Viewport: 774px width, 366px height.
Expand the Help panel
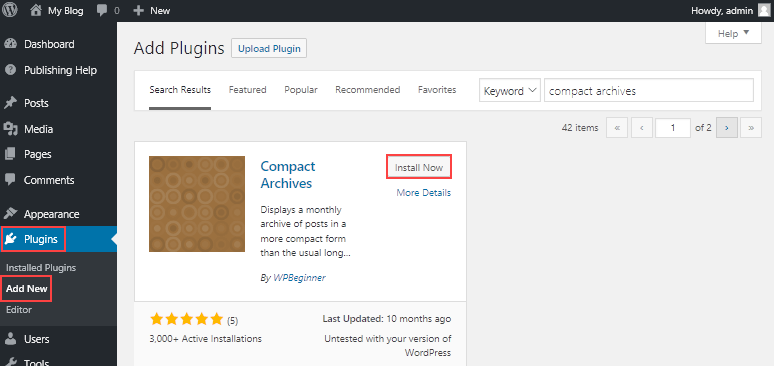tap(734, 34)
